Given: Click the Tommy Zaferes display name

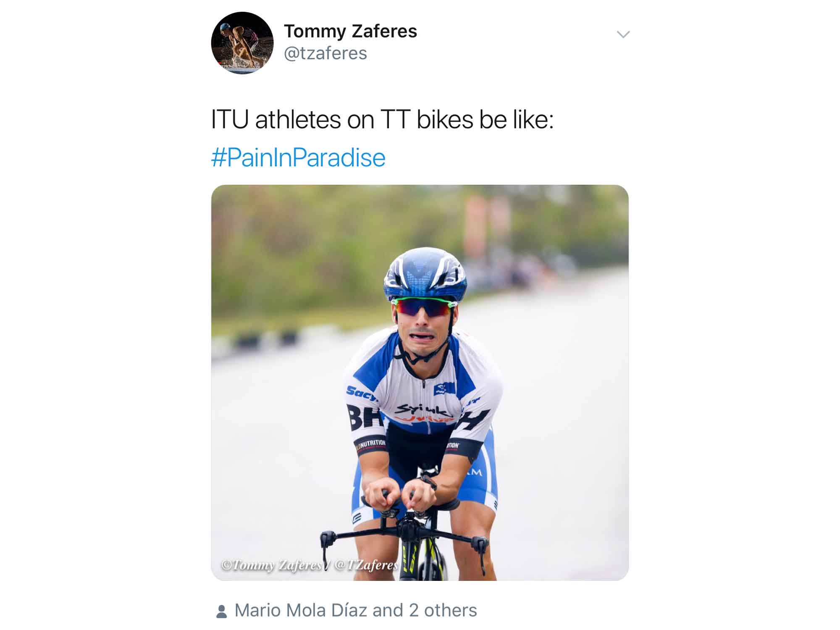Looking at the screenshot, I should [x=350, y=31].
